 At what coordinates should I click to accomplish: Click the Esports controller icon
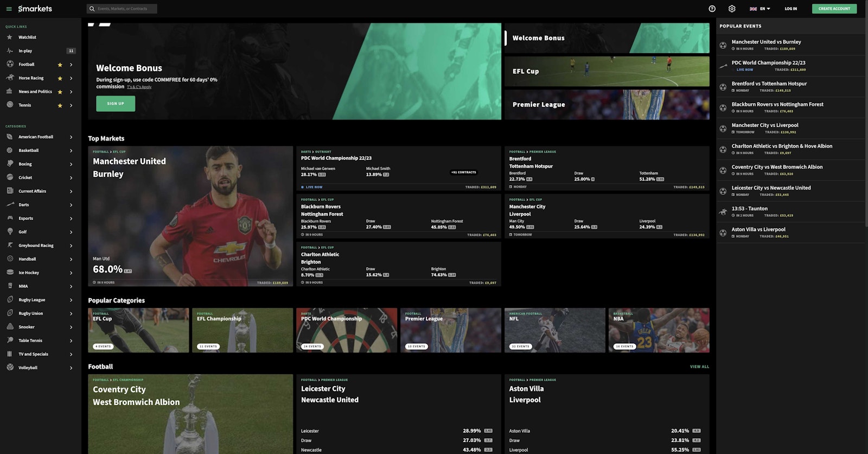pos(10,218)
